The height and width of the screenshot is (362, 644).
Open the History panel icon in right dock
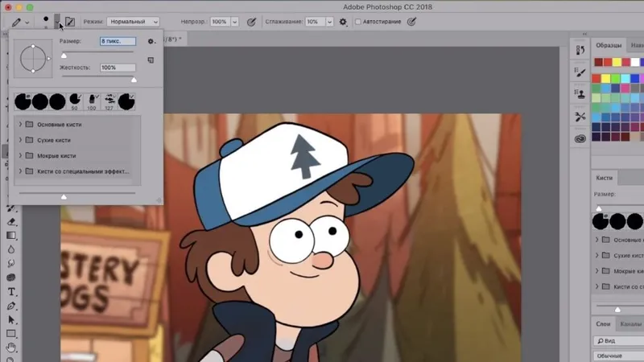point(580,50)
